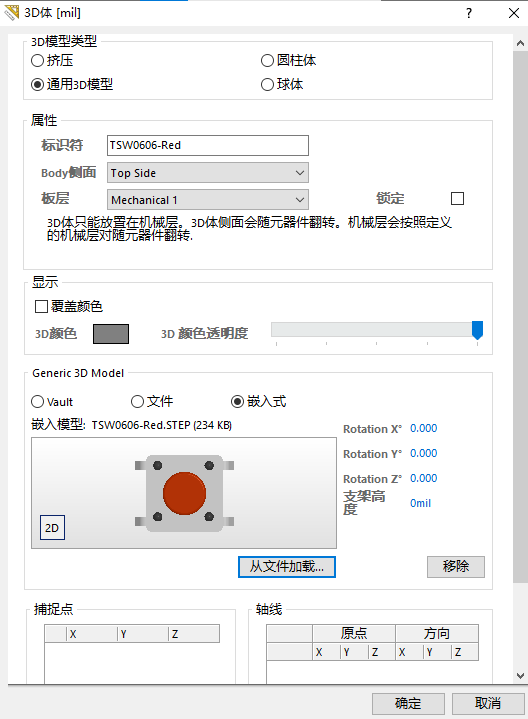Click the scrollbar up arrow
The image size is (528, 719).
click(x=520, y=43)
